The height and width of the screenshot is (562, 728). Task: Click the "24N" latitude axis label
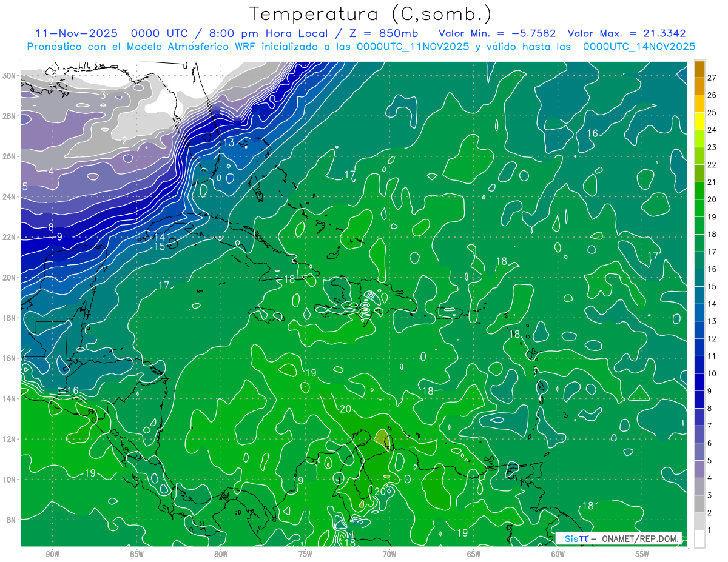[9, 196]
